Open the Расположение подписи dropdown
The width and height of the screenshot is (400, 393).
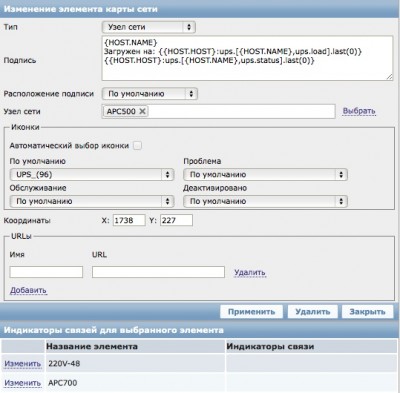tap(150, 94)
